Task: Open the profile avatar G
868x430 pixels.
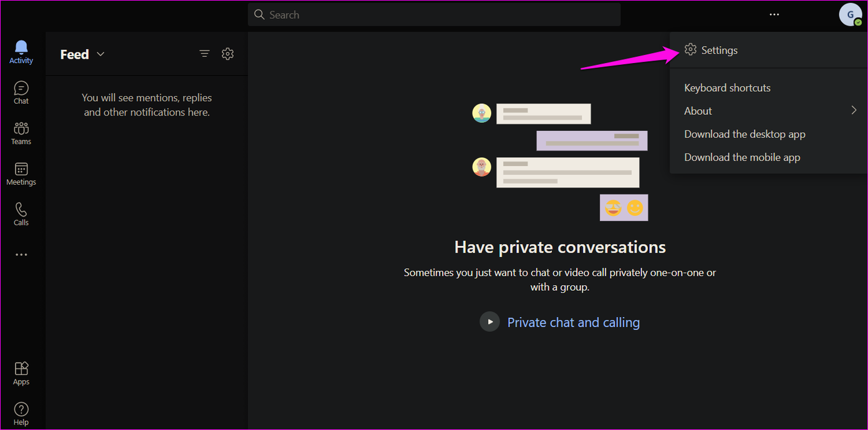Action: (851, 14)
